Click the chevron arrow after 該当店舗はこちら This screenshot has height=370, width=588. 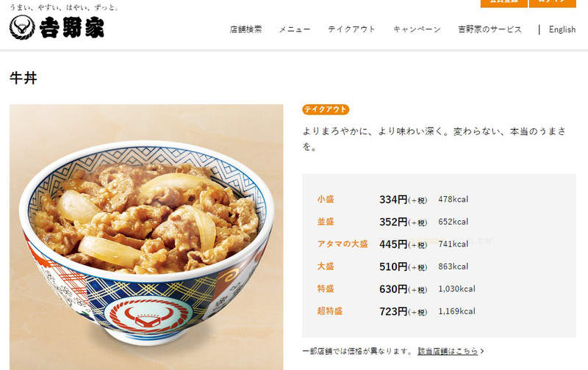coord(482,351)
